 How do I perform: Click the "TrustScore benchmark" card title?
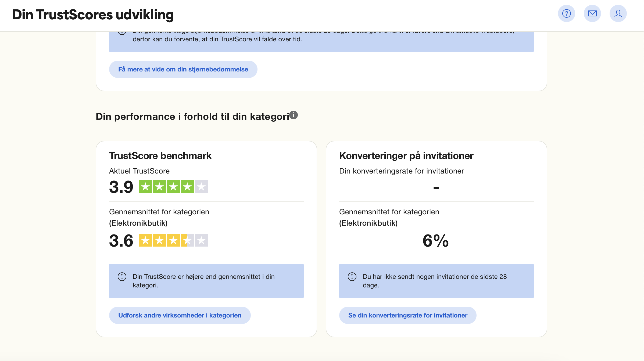pyautogui.click(x=160, y=156)
